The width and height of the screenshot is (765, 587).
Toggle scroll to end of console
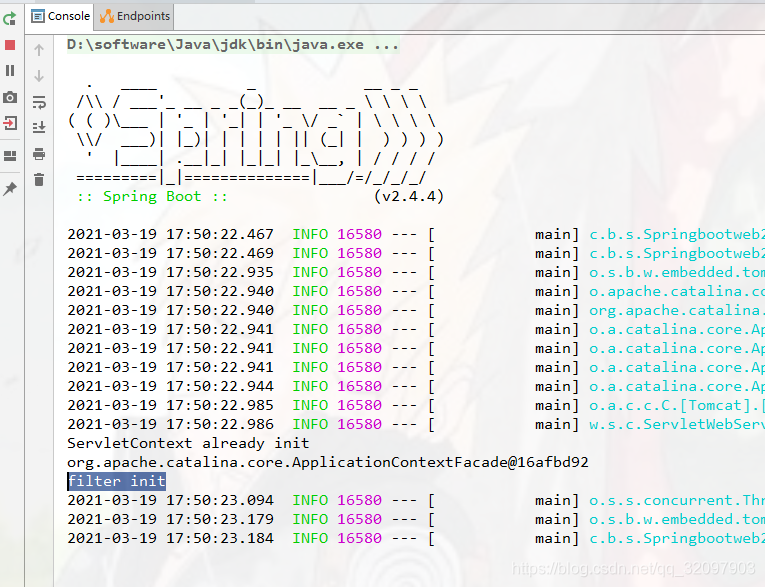point(39,128)
